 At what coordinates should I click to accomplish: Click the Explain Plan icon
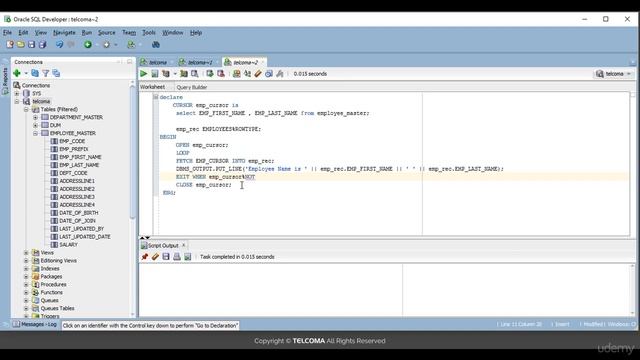[166, 74]
